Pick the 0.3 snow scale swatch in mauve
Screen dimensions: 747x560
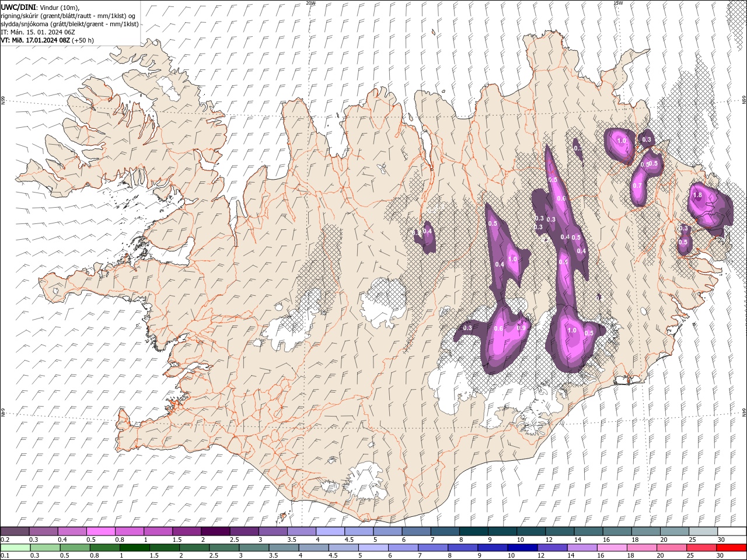tap(43, 531)
